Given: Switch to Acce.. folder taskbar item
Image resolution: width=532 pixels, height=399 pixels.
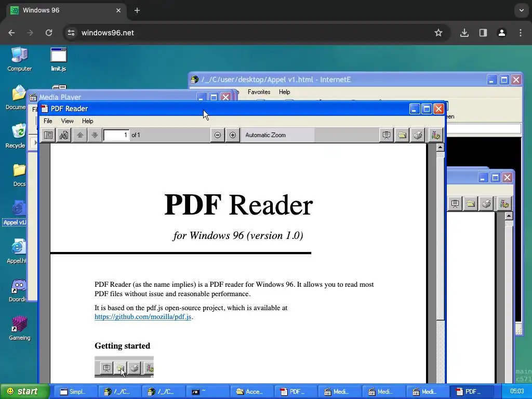Looking at the screenshot, I should (251, 392).
